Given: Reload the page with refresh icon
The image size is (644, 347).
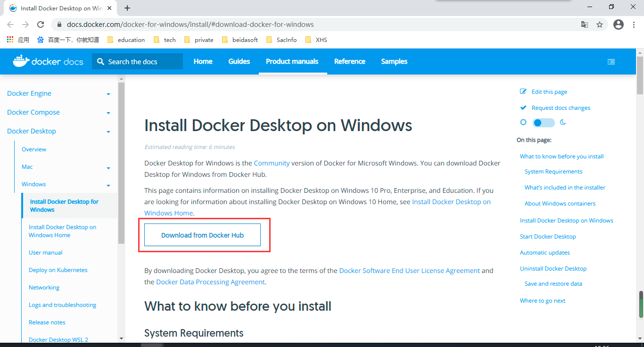Looking at the screenshot, I should click(41, 25).
